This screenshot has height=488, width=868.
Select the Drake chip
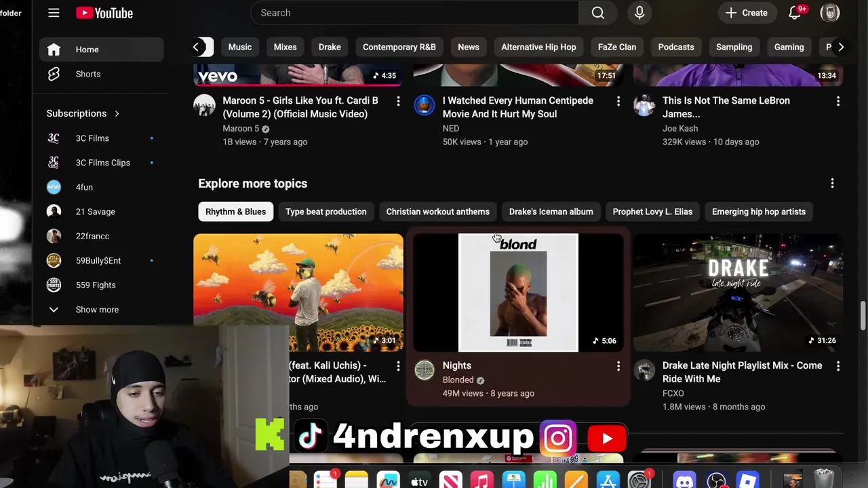[x=330, y=47]
